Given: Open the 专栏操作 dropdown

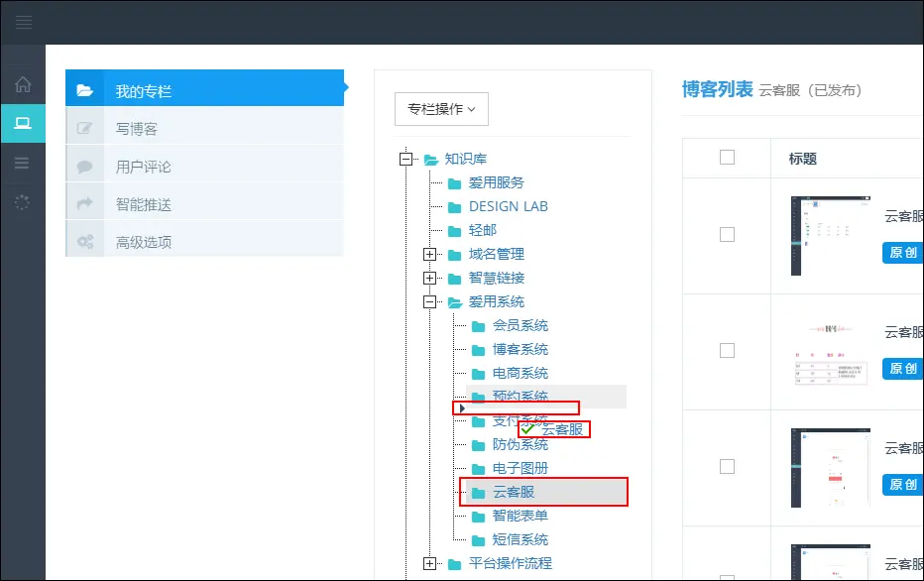Looking at the screenshot, I should pos(441,109).
